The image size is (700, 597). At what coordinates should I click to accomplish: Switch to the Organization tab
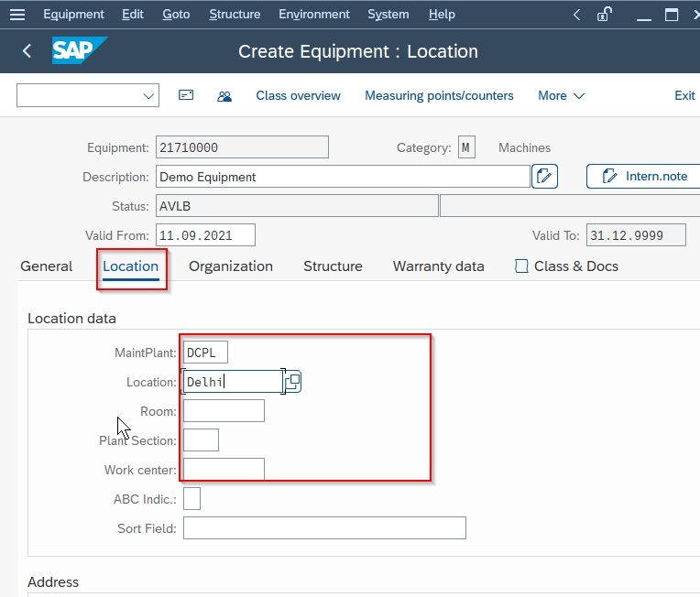pos(231,266)
